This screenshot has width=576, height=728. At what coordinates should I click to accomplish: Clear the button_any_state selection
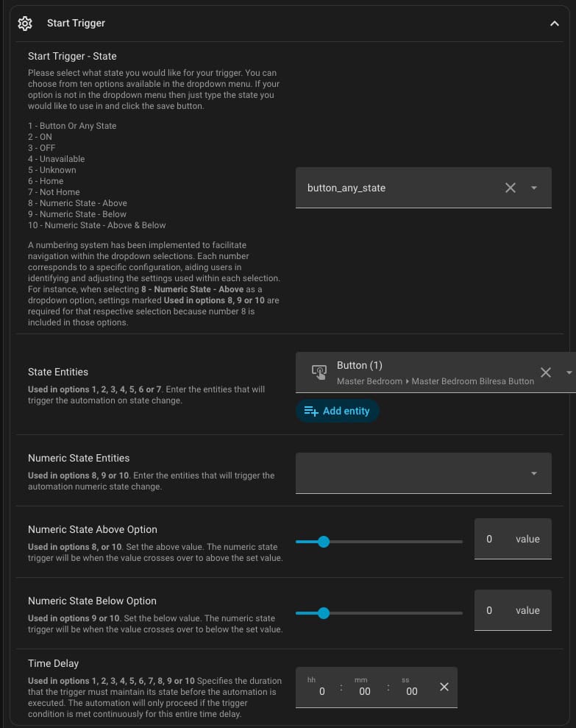tap(510, 188)
